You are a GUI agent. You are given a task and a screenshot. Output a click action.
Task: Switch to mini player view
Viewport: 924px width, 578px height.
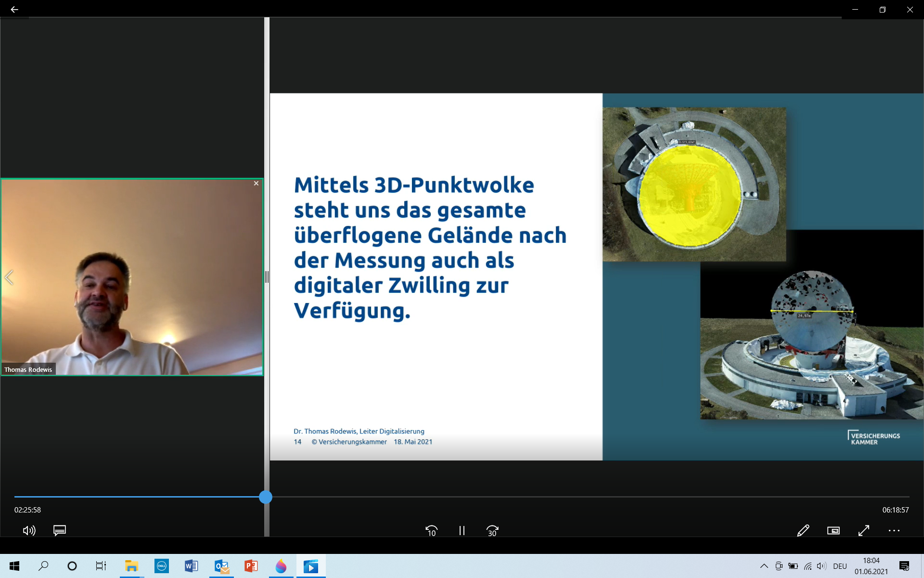click(834, 530)
